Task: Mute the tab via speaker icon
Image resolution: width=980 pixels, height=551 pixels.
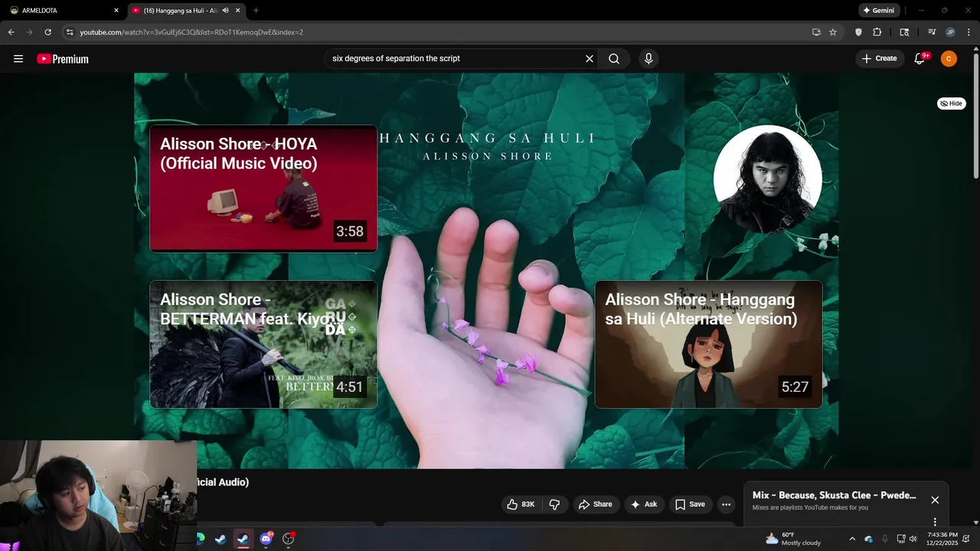Action: 227,11
